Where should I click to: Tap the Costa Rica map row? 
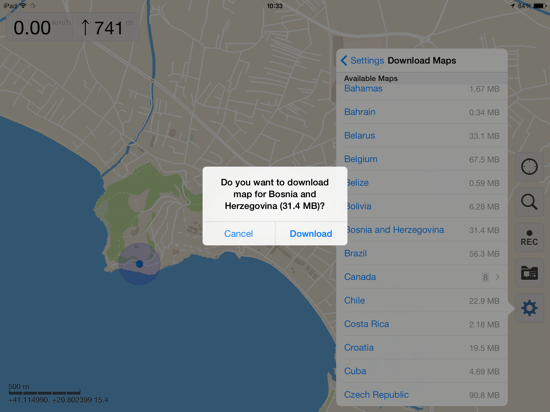(422, 324)
